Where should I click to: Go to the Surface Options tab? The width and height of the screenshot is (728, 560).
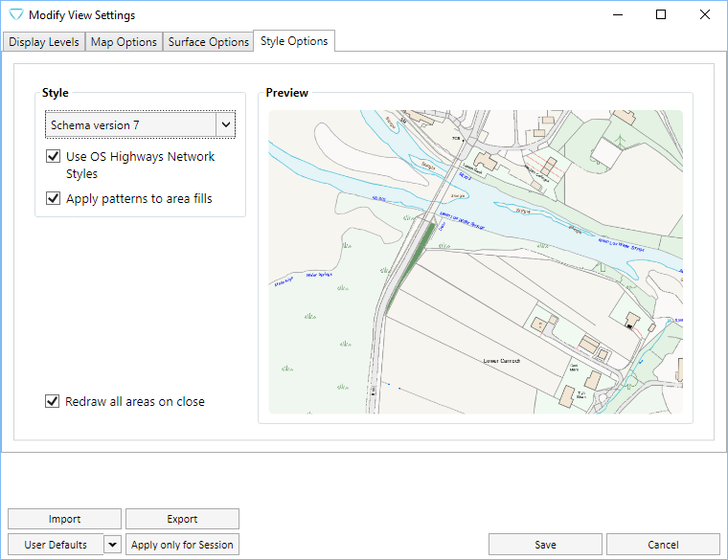[208, 42]
